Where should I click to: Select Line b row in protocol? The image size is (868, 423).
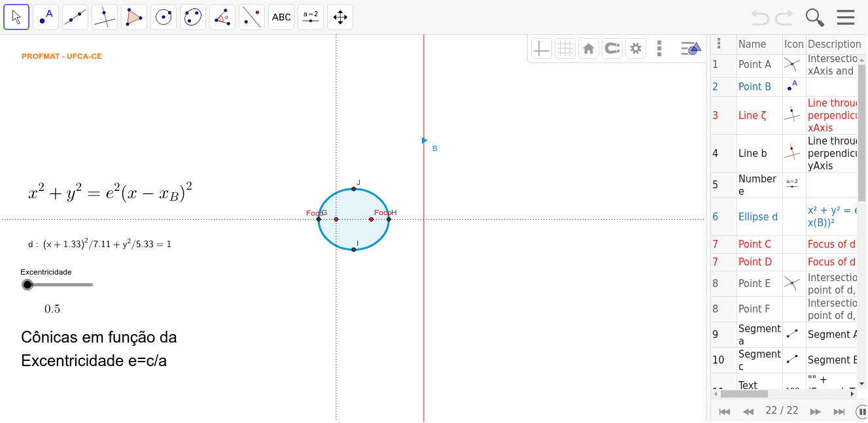784,153
